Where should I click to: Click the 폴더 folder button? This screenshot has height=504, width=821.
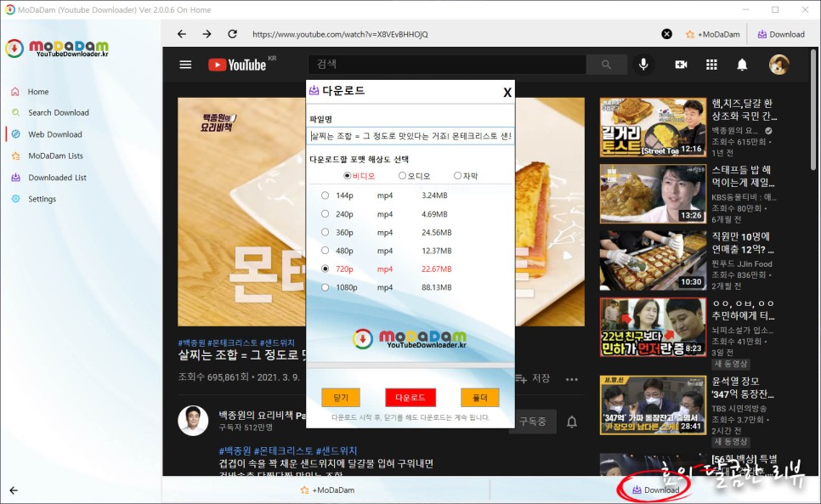coord(479,396)
